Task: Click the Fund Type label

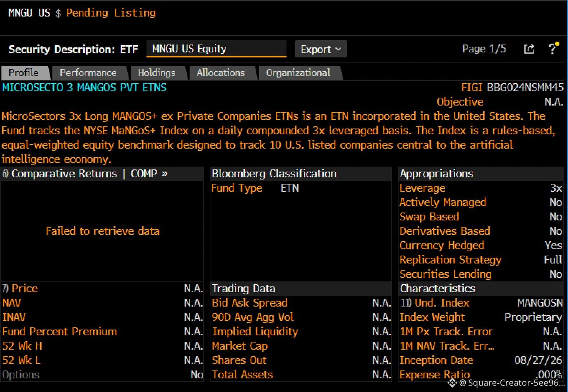Action: tap(237, 188)
